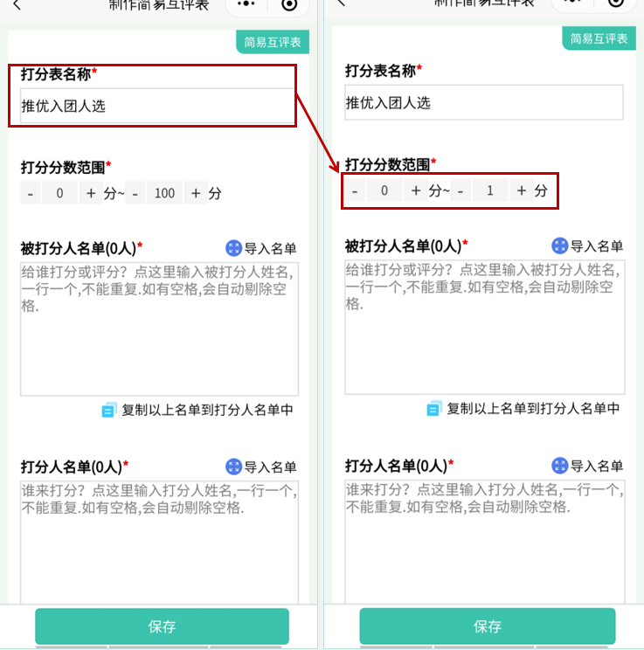644x650 pixels.
Task: Click import-list icon beside right 被打分人名单
Action: coord(559,245)
